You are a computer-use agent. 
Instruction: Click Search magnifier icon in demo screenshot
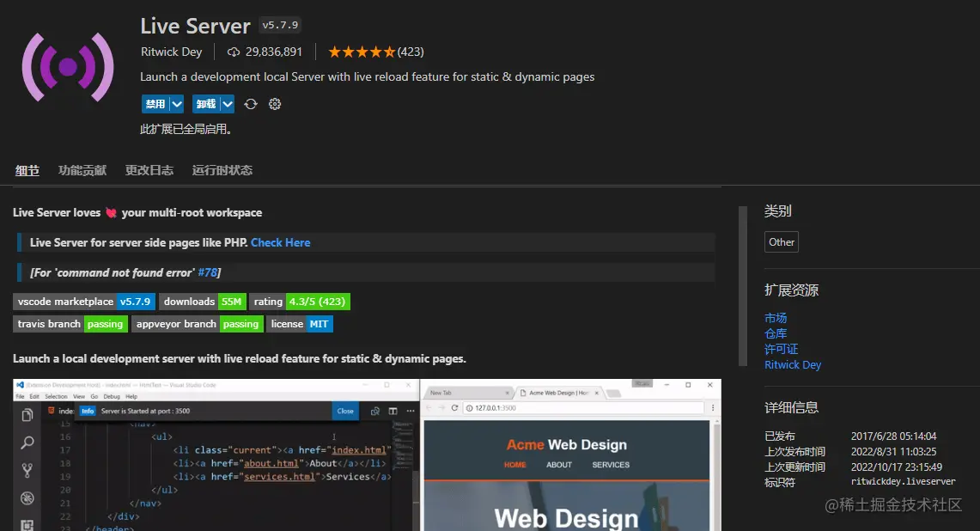(27, 442)
